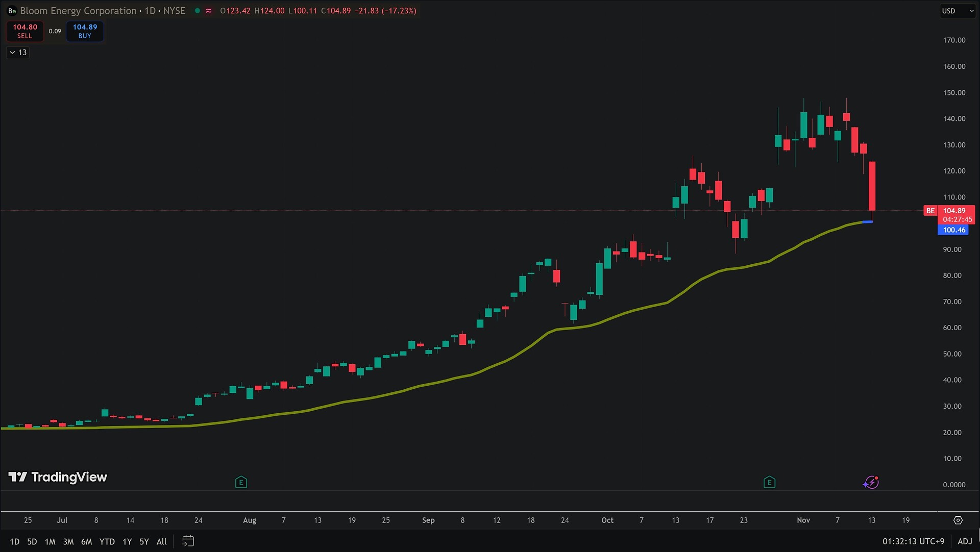The image size is (980, 552).
Task: Click the TradingView logo
Action: pos(58,477)
